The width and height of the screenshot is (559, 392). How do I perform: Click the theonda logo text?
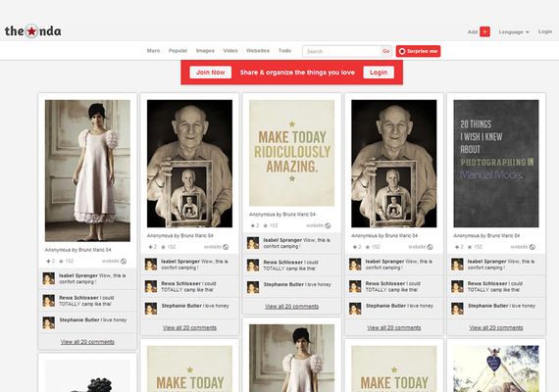coord(32,31)
